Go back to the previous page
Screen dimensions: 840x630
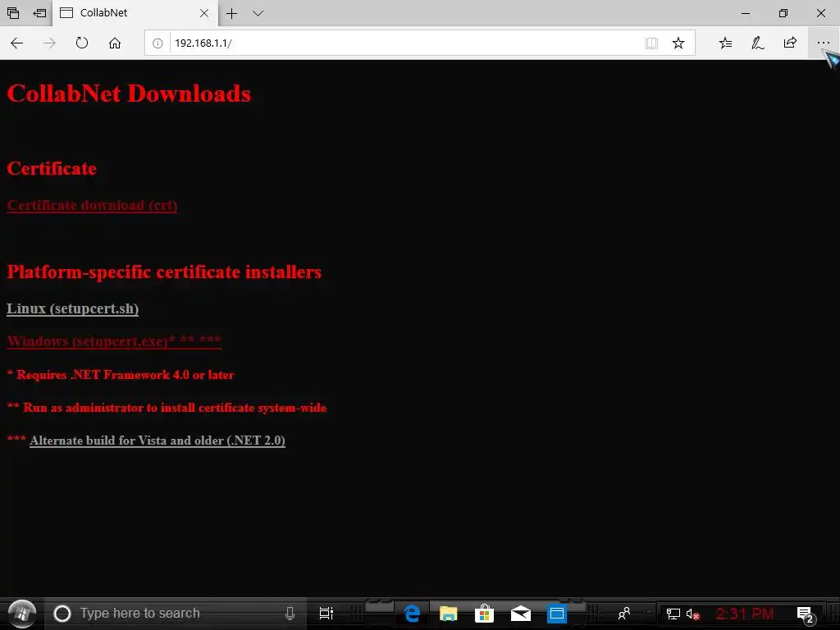17,43
